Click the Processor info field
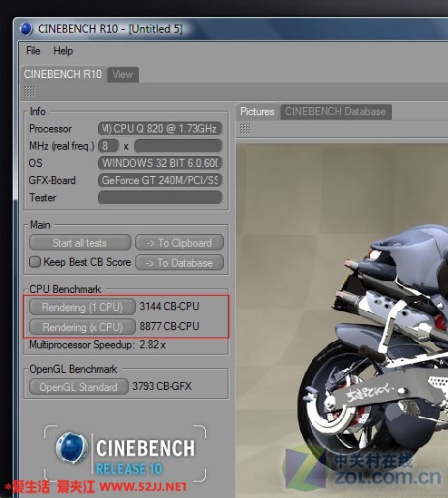Viewport: 448px width, 498px height. point(160,129)
